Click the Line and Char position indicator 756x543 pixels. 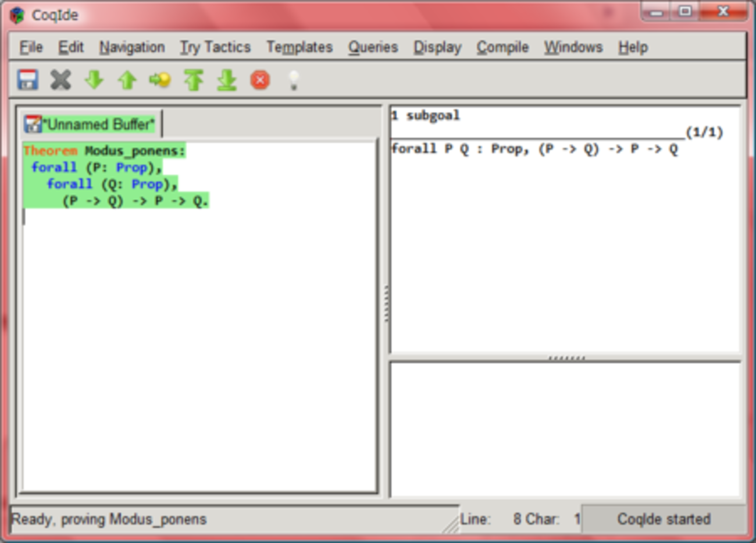coord(520,519)
